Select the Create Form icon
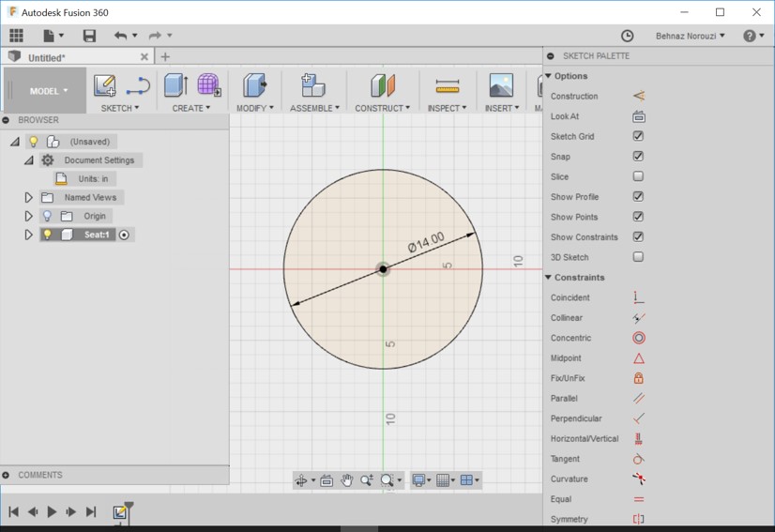 (208, 84)
